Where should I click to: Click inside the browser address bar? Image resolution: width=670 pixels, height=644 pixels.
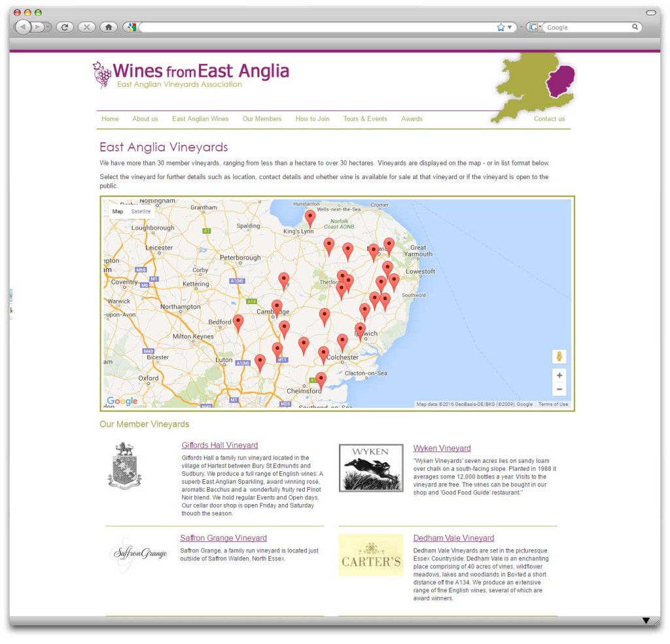coord(316,27)
